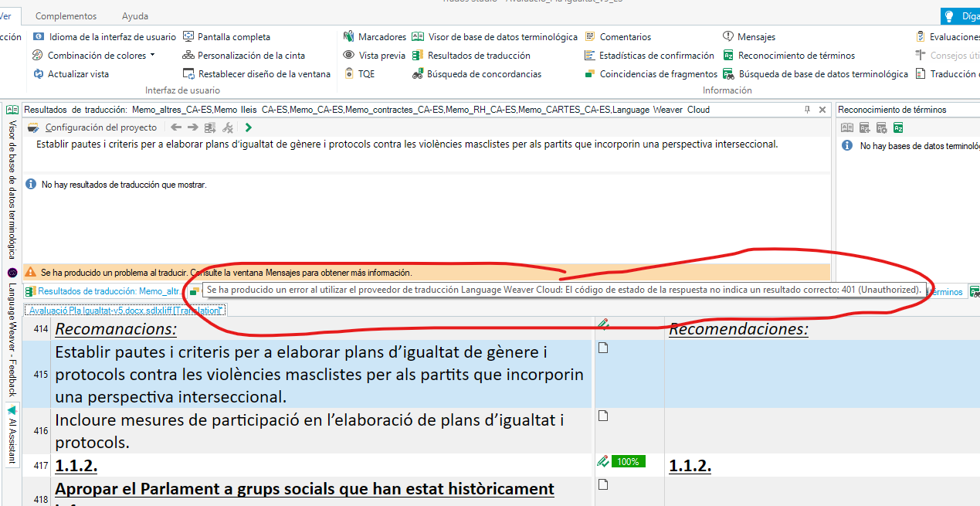This screenshot has height=506, width=980.
Task: Open Estadísticas de confirmación
Action: [x=649, y=56]
